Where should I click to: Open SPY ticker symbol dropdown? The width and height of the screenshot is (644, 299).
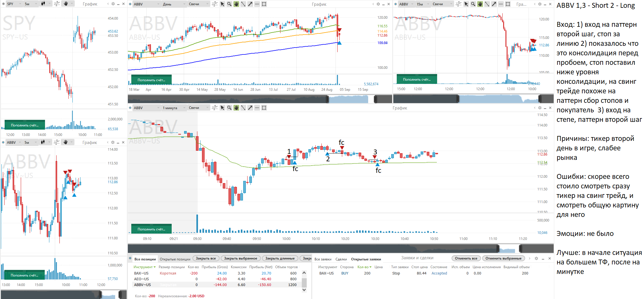tap(14, 4)
